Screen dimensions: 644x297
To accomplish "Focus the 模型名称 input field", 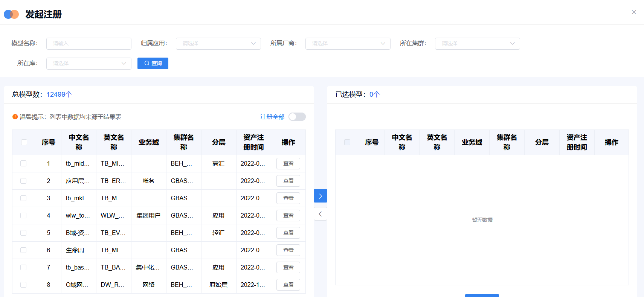I will tap(89, 44).
